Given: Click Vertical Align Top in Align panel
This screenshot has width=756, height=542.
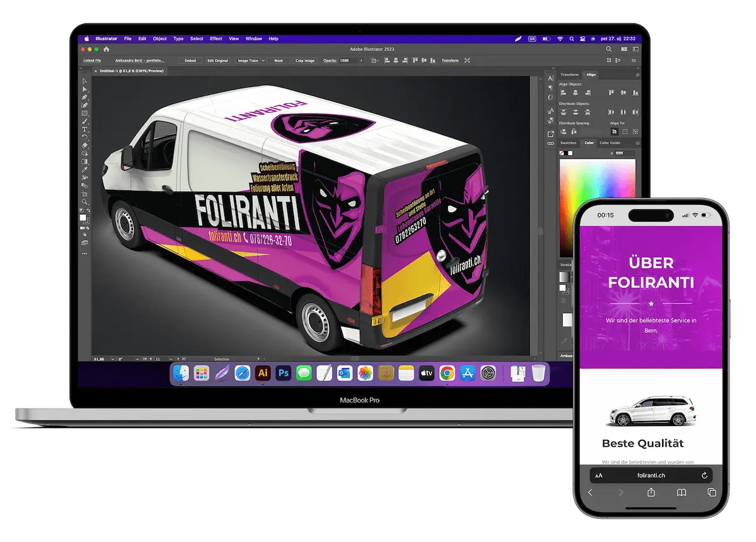Looking at the screenshot, I should click(x=611, y=92).
